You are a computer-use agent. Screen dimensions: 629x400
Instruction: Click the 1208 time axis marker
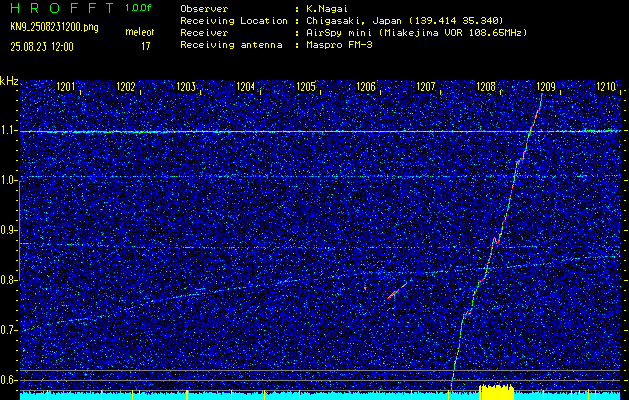pos(486,86)
